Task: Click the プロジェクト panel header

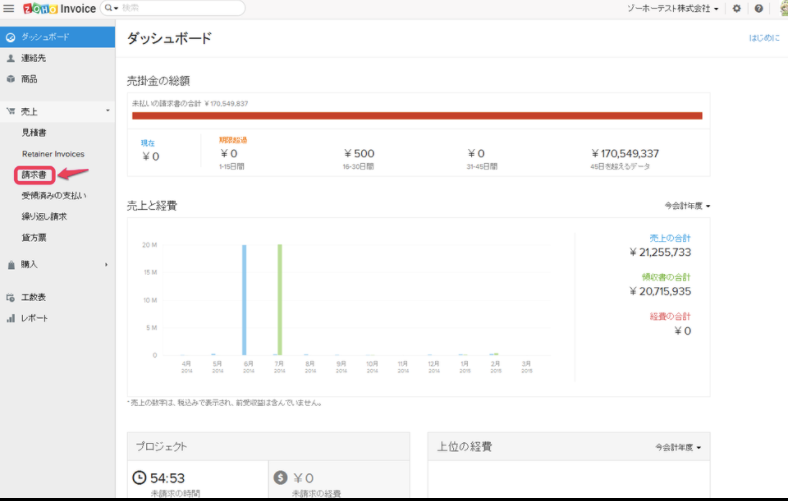Action: pyautogui.click(x=268, y=446)
